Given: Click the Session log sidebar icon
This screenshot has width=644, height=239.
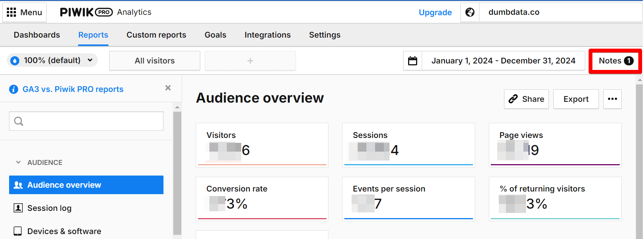Looking at the screenshot, I should click(18, 208).
